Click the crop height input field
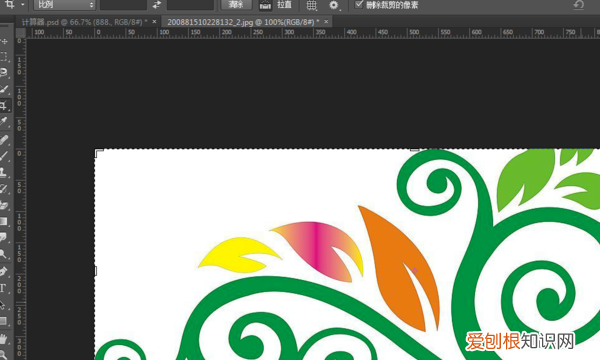This screenshot has width=600, height=360. coord(191,5)
